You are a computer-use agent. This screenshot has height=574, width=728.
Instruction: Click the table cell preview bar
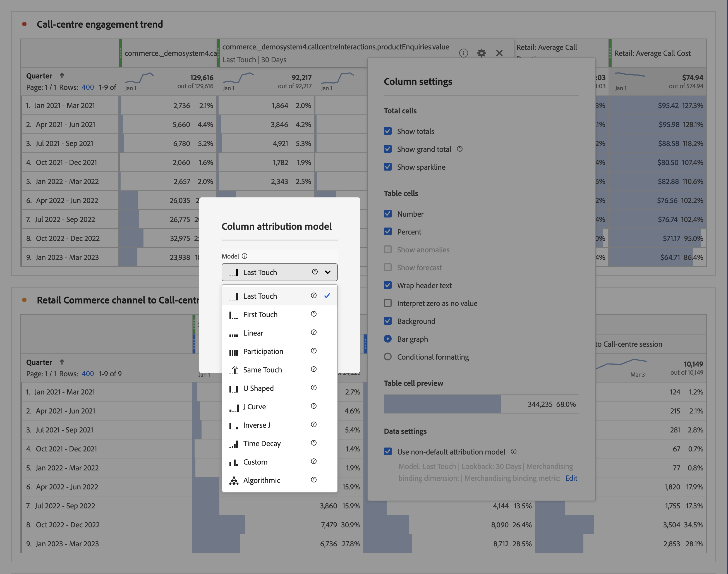coord(481,404)
